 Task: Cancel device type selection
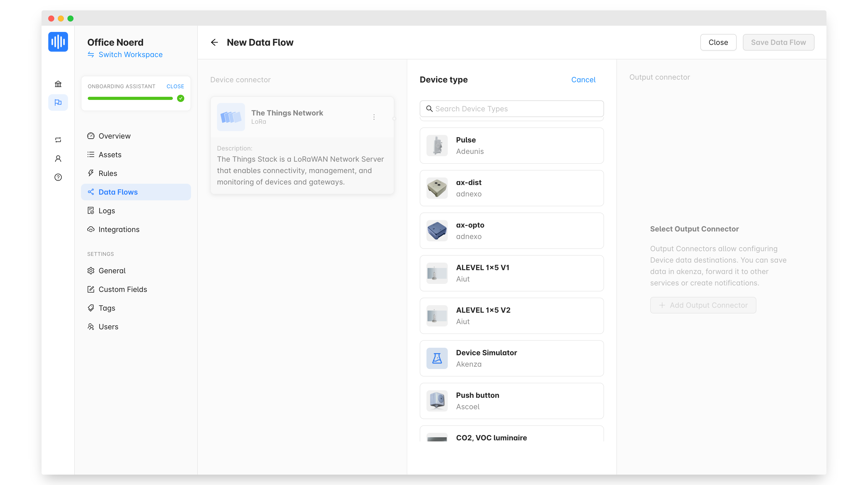point(583,79)
